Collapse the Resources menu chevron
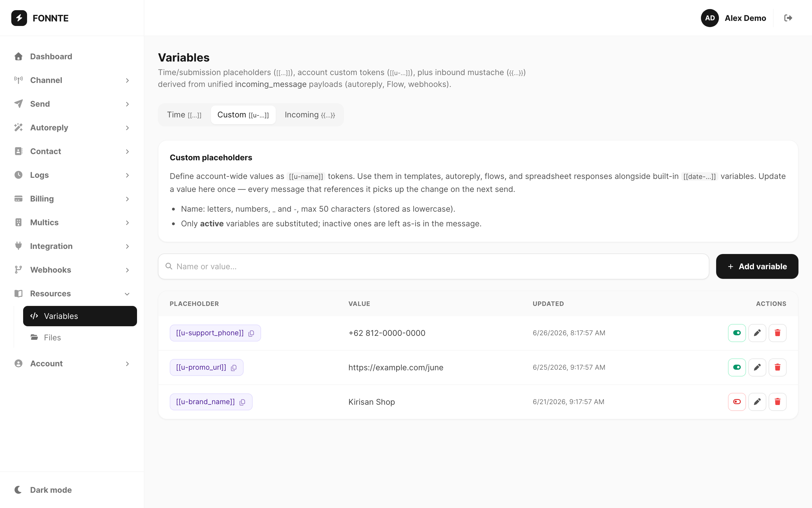 point(127,294)
